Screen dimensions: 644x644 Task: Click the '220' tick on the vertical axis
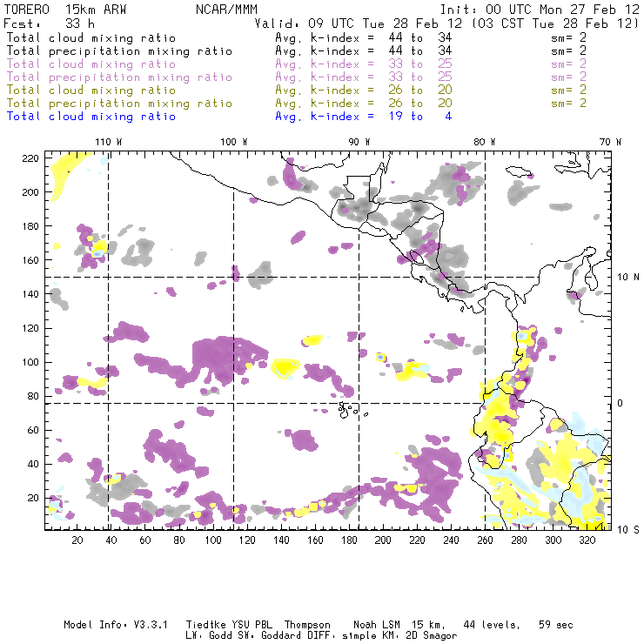point(30,158)
